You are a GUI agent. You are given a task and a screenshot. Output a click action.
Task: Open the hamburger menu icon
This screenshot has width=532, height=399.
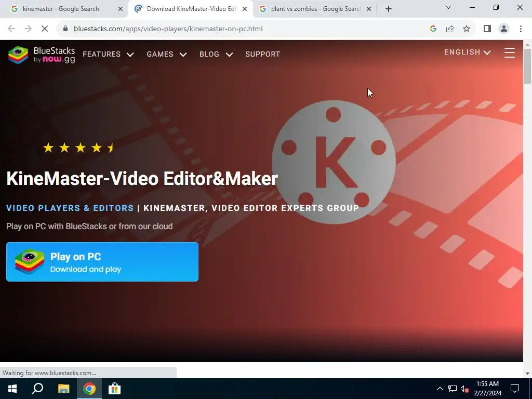(x=509, y=52)
